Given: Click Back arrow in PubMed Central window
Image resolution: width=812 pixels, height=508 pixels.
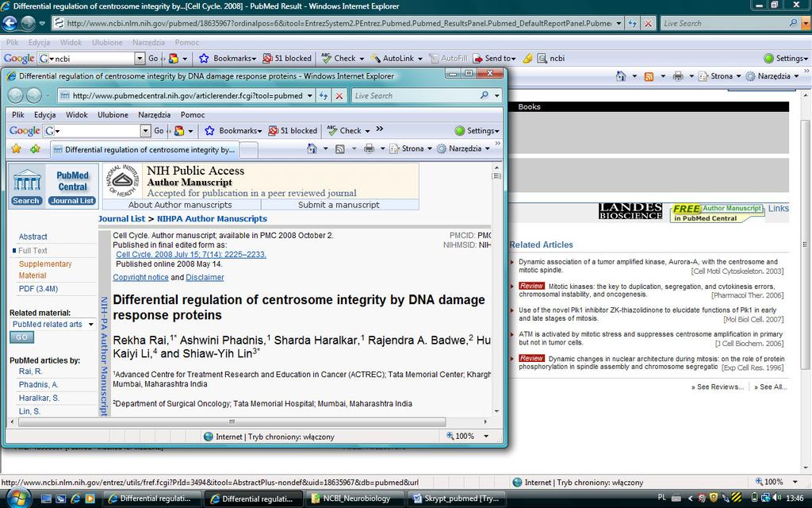Looking at the screenshot, I should click(x=16, y=95).
